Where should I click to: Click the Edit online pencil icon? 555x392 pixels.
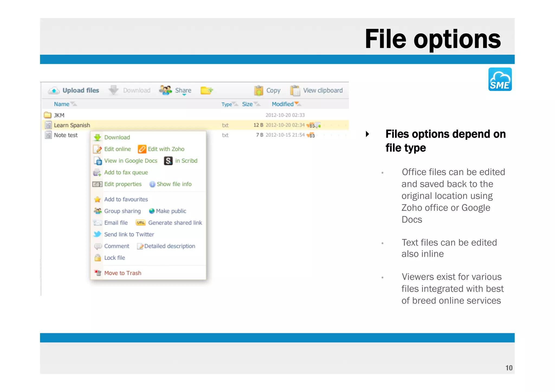pyautogui.click(x=97, y=149)
